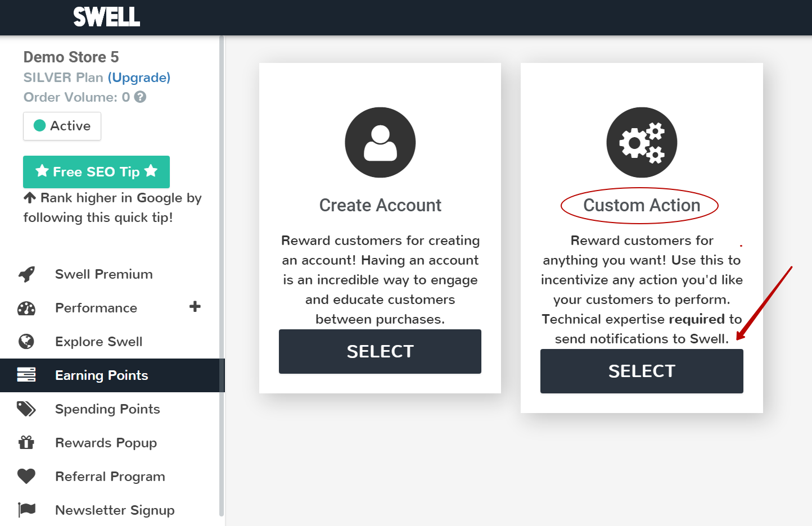Click the Referral Program heart icon
Image resolution: width=812 pixels, height=526 pixels.
(26, 477)
